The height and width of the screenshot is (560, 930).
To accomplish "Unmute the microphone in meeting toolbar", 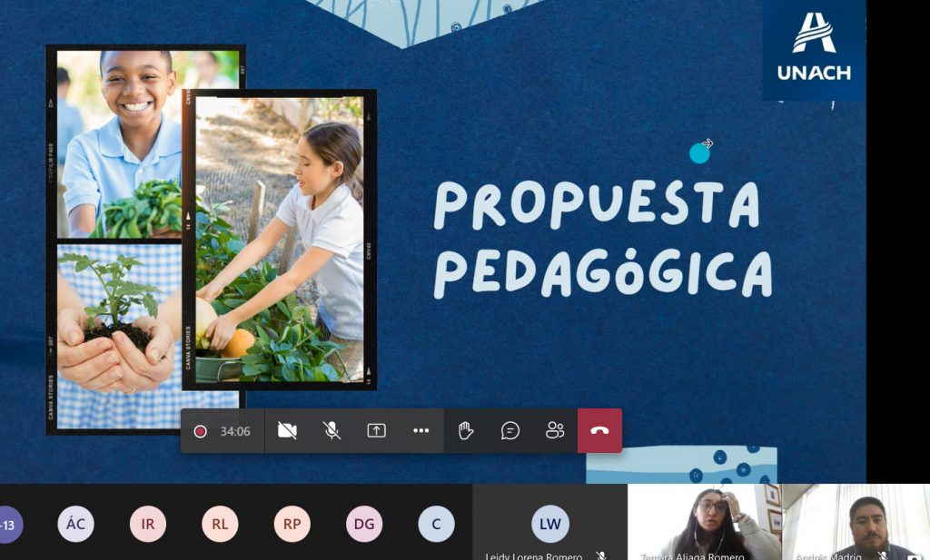I will pyautogui.click(x=332, y=431).
